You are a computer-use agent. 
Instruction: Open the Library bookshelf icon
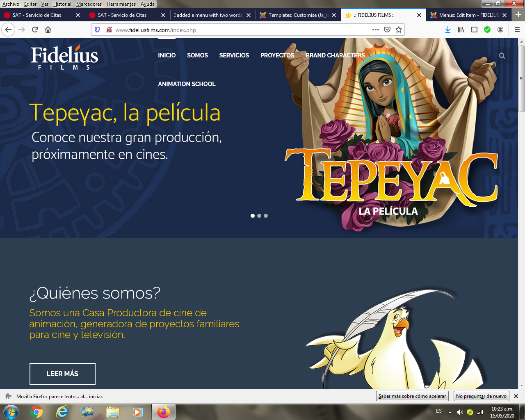click(x=461, y=30)
